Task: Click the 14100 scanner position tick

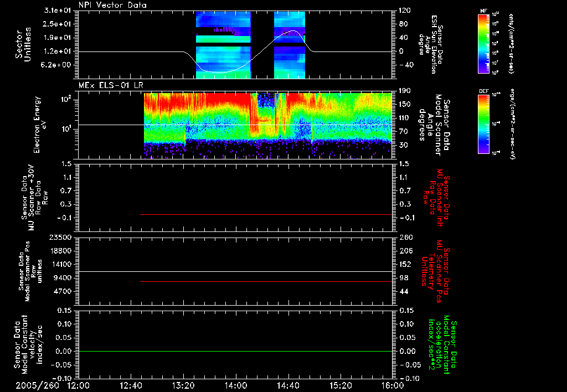Action: pyautogui.click(x=61, y=264)
